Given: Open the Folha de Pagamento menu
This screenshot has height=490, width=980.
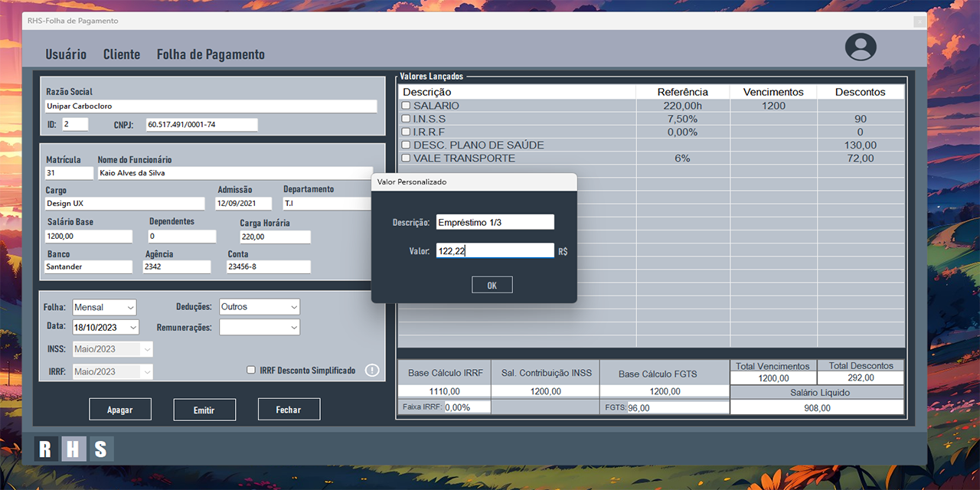Looking at the screenshot, I should pos(211,54).
